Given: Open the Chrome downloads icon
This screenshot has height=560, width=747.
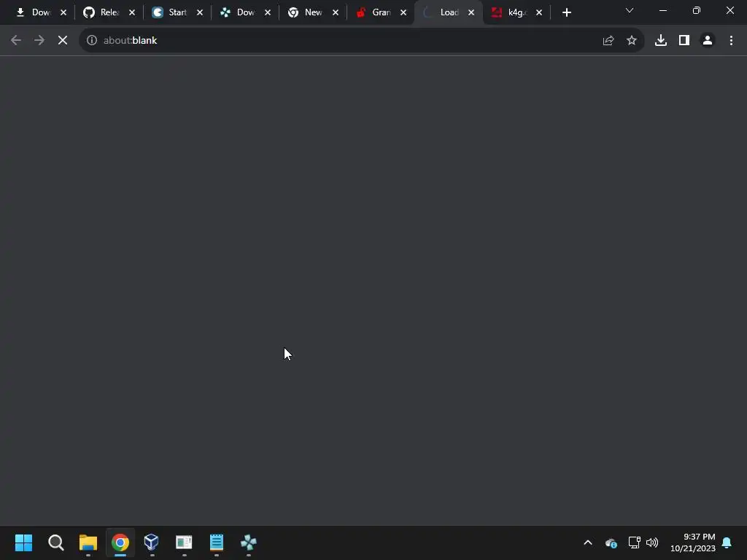Looking at the screenshot, I should [660, 41].
